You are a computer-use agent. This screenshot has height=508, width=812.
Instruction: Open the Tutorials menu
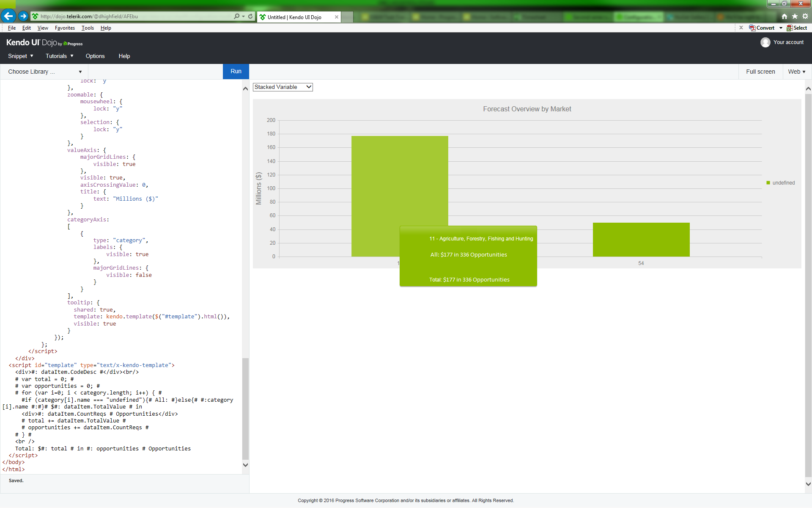click(59, 56)
